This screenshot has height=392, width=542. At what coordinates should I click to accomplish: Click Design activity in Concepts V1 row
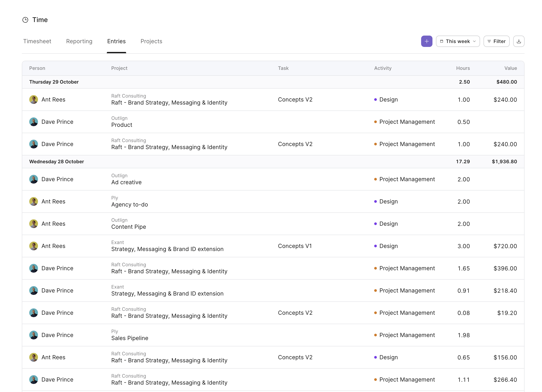pyautogui.click(x=386, y=246)
